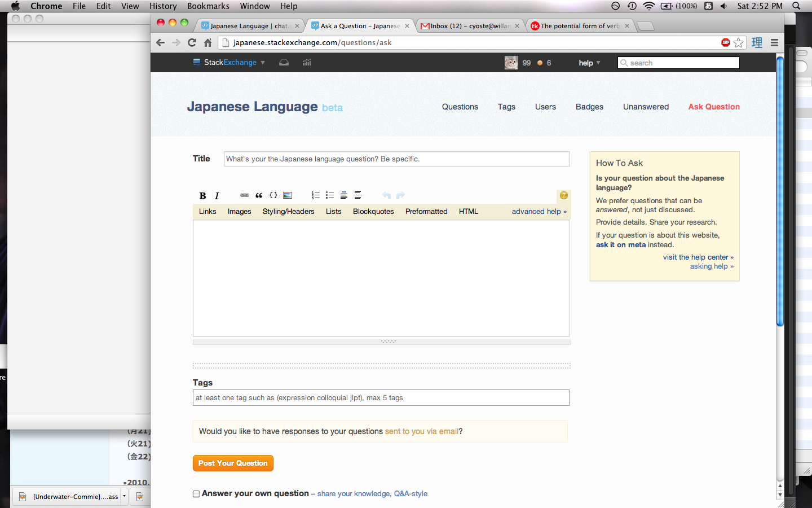Open Spotlight search in the menu bar
This screenshot has width=812, height=508.
pyautogui.click(x=796, y=6)
